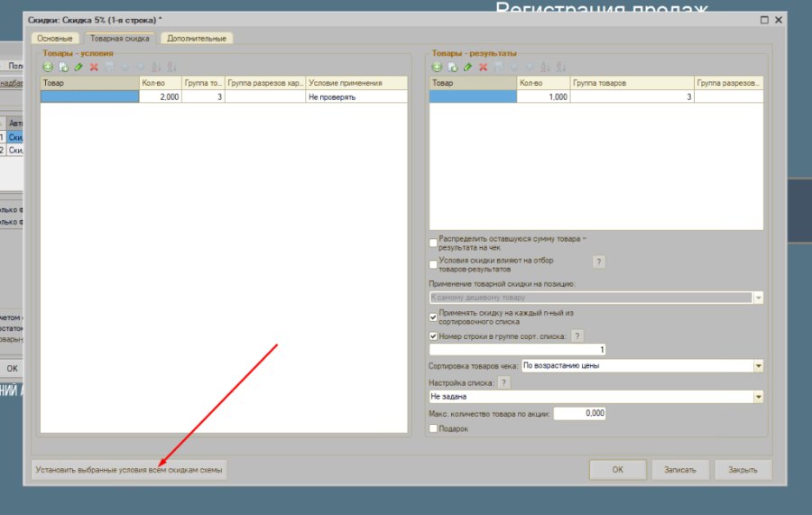The image size is (812, 515).
Task: Finish editing icon in Товары - результаты toolbar
Action: [499, 68]
